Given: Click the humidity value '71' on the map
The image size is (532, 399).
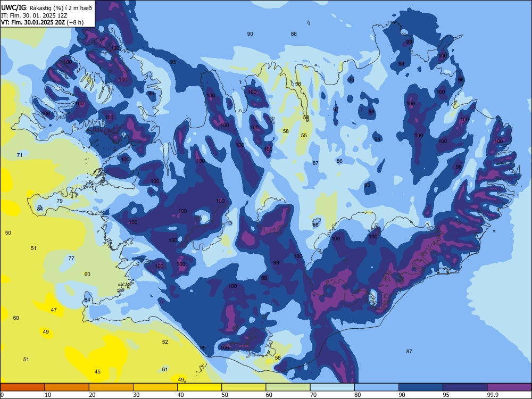Looking at the screenshot, I should pos(20,155).
